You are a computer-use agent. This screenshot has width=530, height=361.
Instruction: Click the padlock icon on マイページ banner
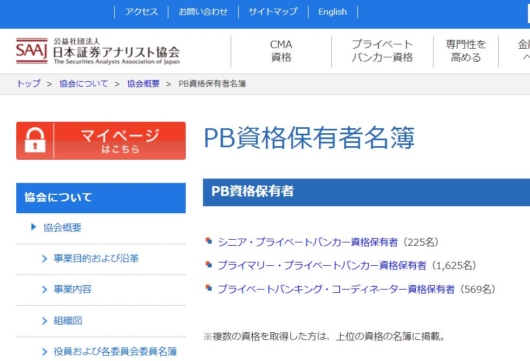coord(35,140)
